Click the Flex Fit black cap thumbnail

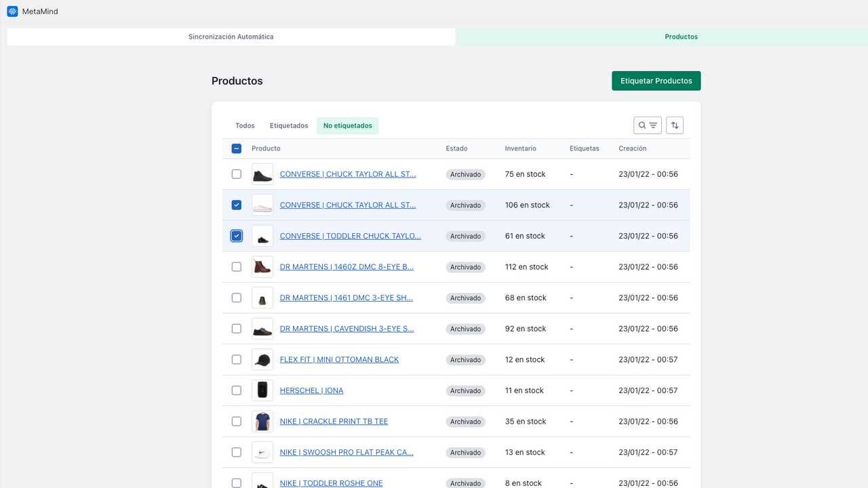[262, 360]
